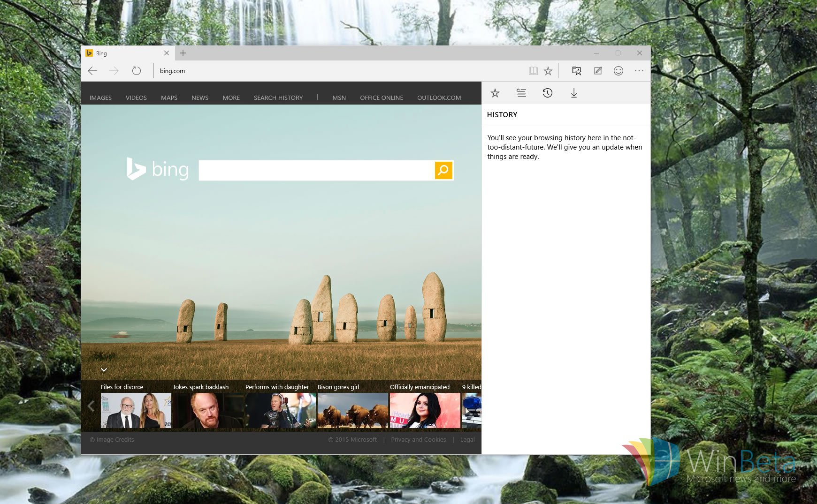The image size is (817, 504).
Task: Open VIDEOS in Bing navigation
Action: [x=136, y=98]
